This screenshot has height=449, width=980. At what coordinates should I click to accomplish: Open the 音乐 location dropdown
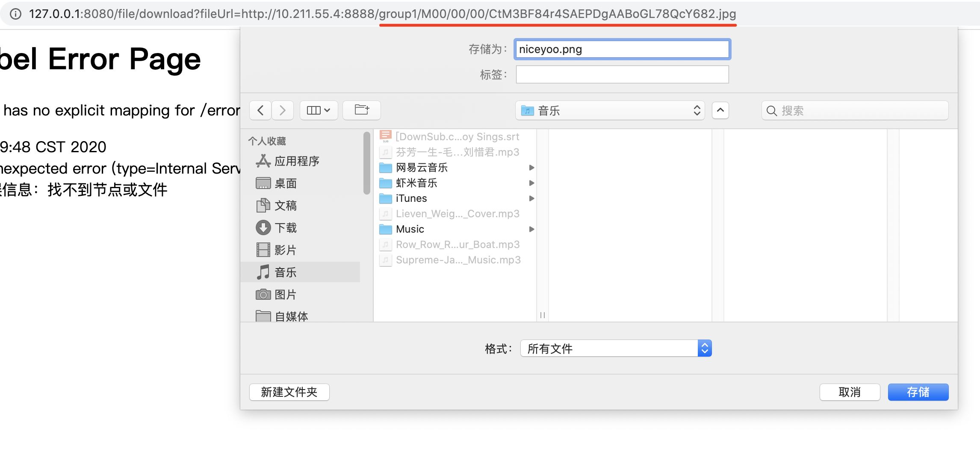tap(609, 110)
